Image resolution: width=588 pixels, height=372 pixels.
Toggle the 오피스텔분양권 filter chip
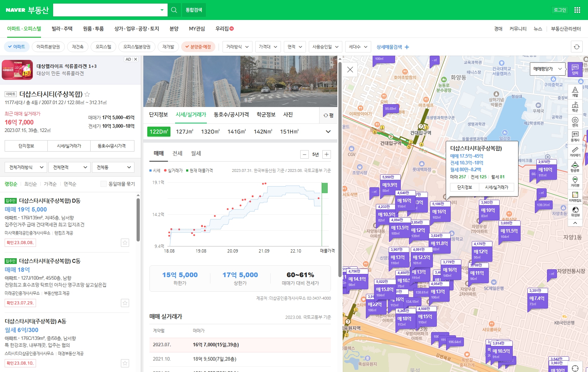137,47
